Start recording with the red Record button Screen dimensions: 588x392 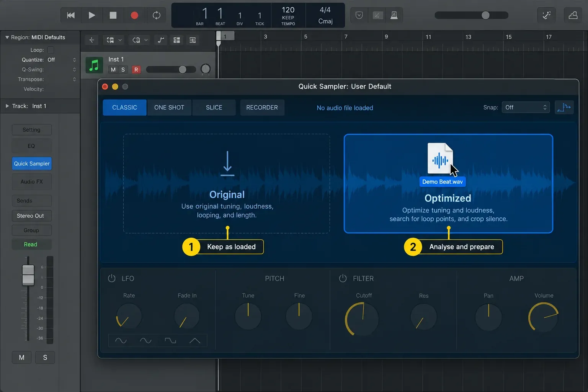tap(134, 15)
